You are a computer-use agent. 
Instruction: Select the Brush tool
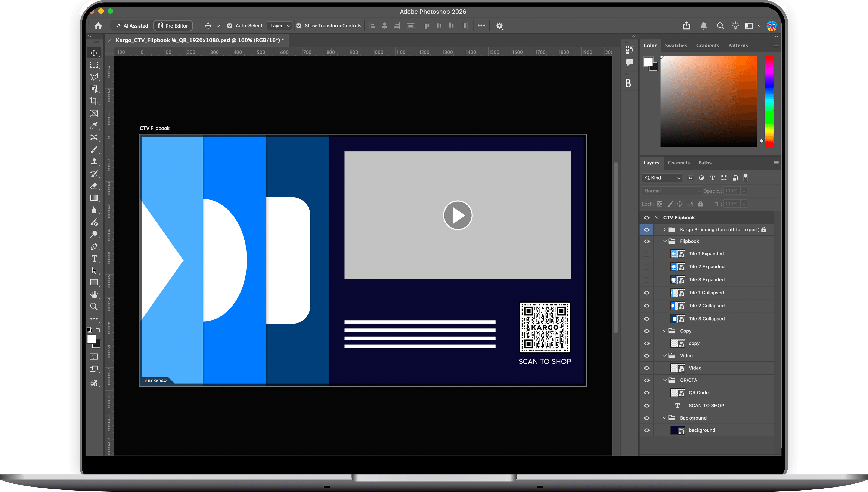coord(94,150)
